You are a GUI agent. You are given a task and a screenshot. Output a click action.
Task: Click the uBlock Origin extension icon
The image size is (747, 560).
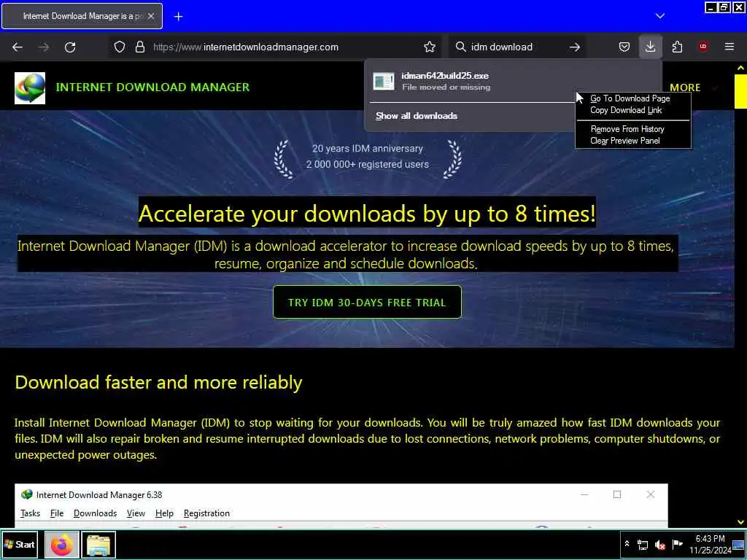point(703,47)
